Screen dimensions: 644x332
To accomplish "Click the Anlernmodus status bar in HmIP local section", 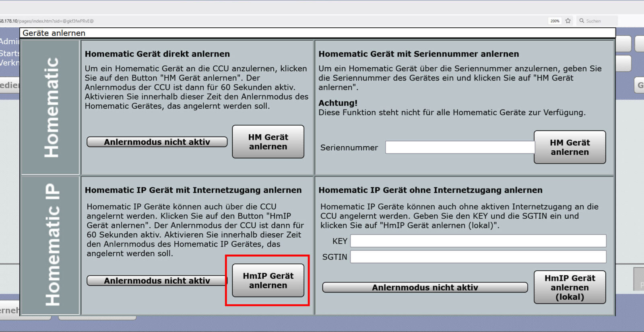I will click(425, 288).
